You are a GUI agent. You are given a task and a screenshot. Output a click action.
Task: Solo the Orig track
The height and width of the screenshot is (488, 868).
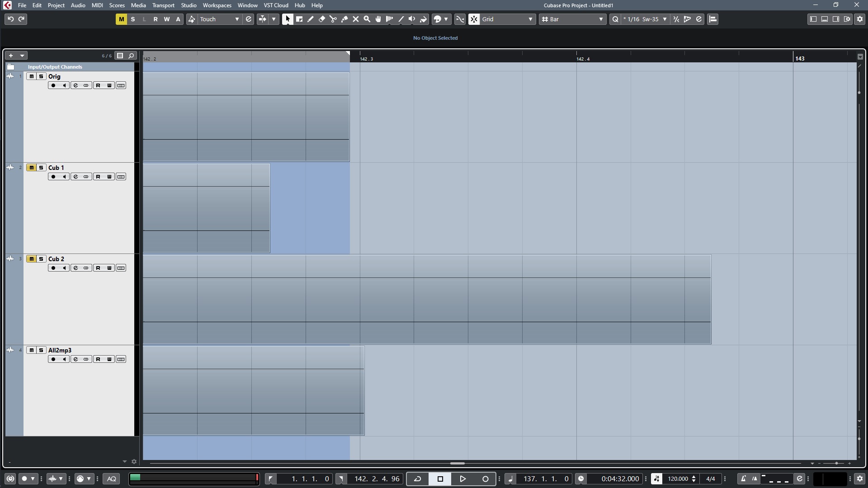coord(41,76)
